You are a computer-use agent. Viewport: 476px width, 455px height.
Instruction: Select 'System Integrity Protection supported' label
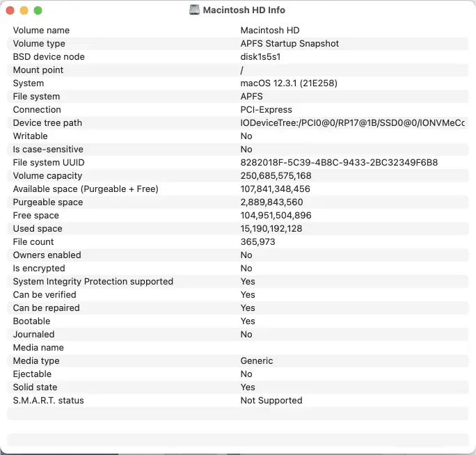click(x=93, y=282)
